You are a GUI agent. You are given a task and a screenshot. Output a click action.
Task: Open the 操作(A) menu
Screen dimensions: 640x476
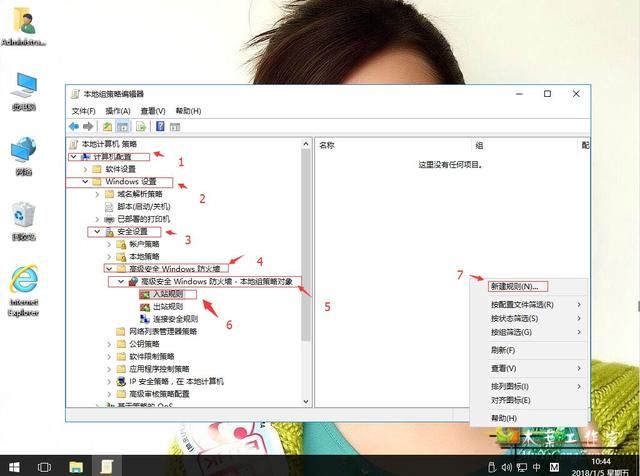point(118,111)
